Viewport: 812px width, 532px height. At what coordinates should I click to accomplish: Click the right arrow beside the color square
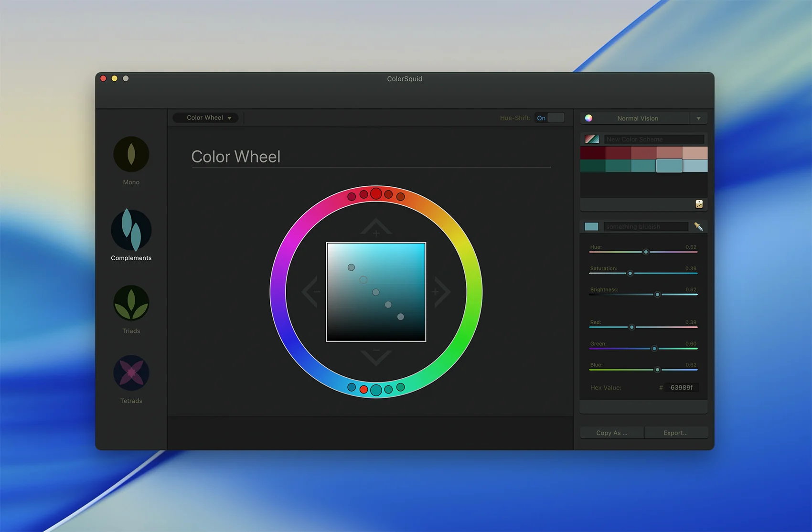click(441, 292)
